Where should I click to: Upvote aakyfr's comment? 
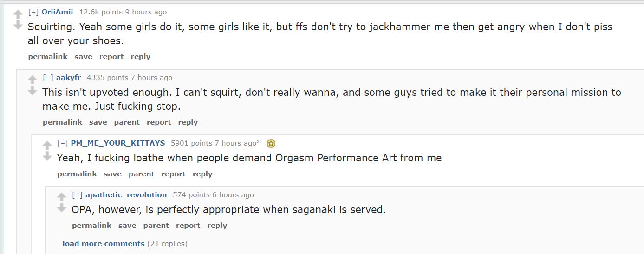[32, 80]
